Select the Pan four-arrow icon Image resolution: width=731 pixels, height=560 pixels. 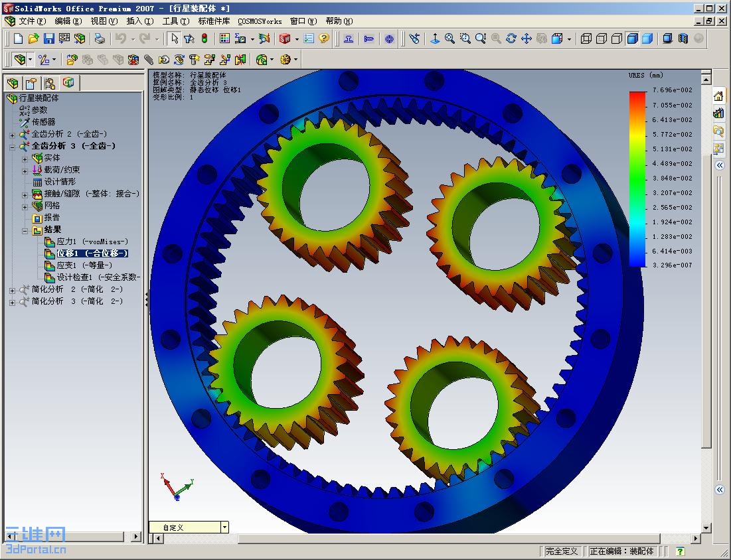pos(527,38)
